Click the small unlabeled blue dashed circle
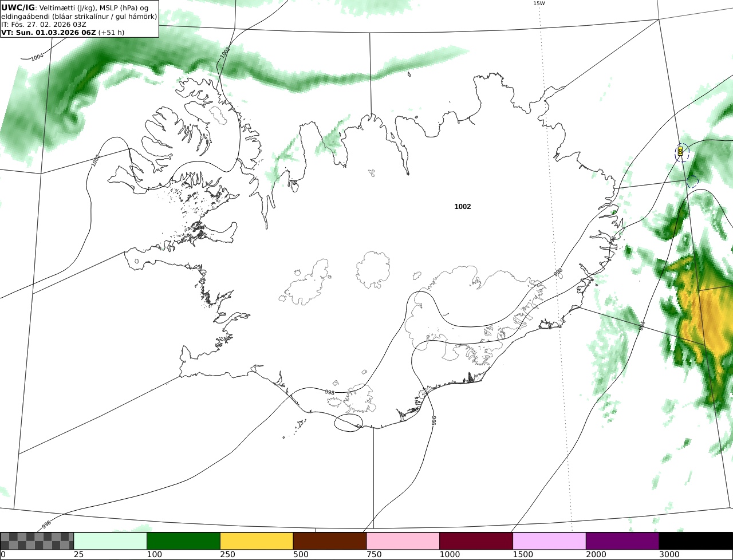This screenshot has width=733, height=560. [692, 182]
